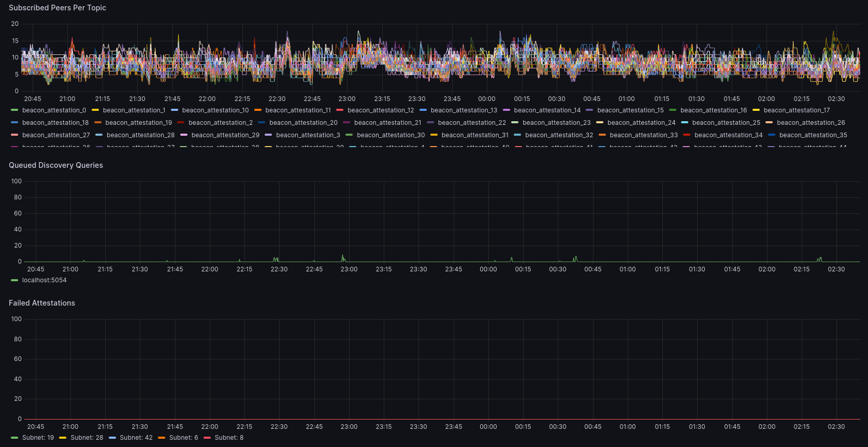Open the Failed Attestations panel title menu
This screenshot has width=868, height=447.
(x=42, y=303)
